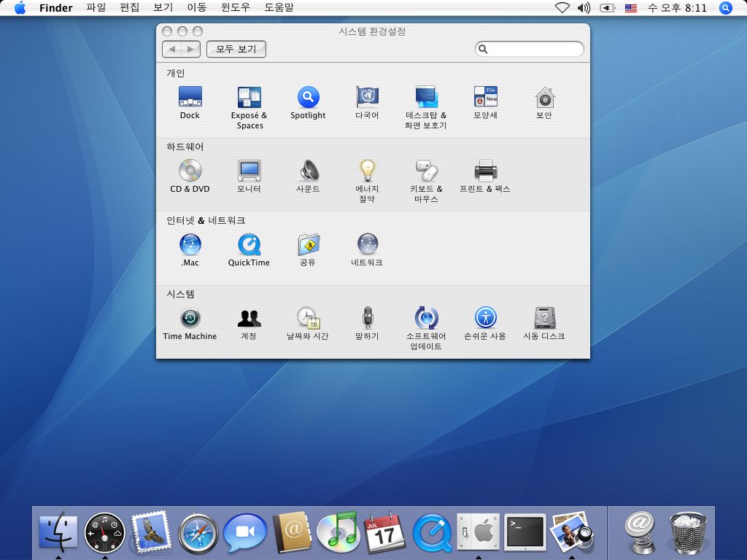This screenshot has width=747, height=560.
Task: Click the back navigation arrow button
Action: 172,49
